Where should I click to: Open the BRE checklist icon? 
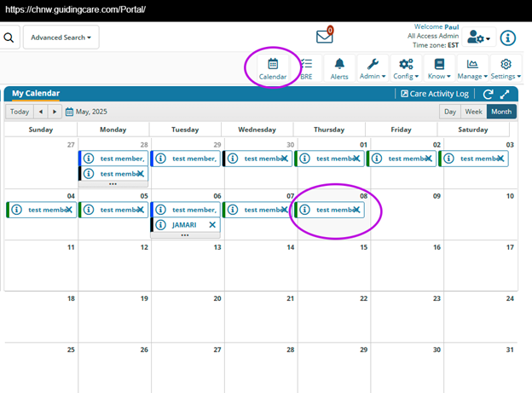(x=306, y=68)
